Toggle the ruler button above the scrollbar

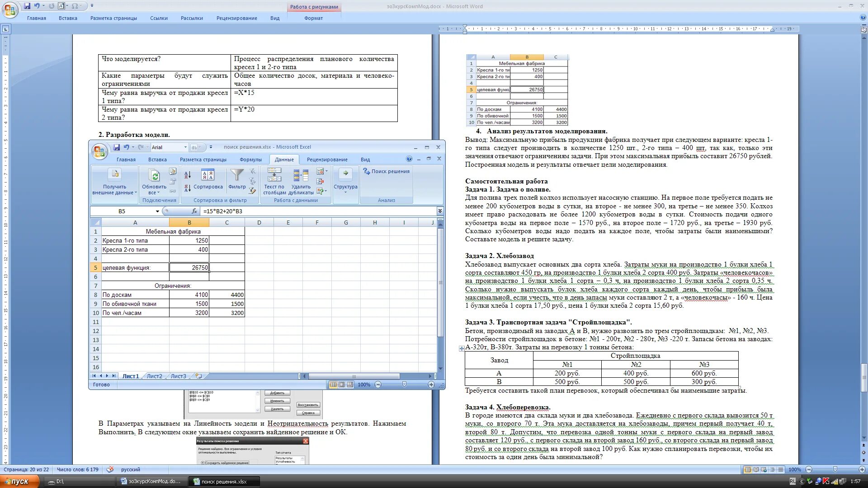tap(864, 29)
